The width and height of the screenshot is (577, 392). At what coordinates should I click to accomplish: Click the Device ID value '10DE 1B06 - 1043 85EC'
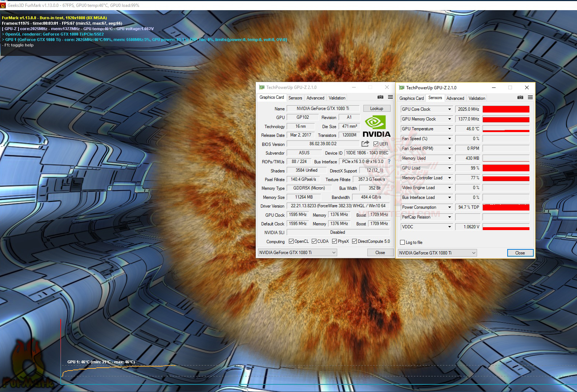tap(367, 153)
